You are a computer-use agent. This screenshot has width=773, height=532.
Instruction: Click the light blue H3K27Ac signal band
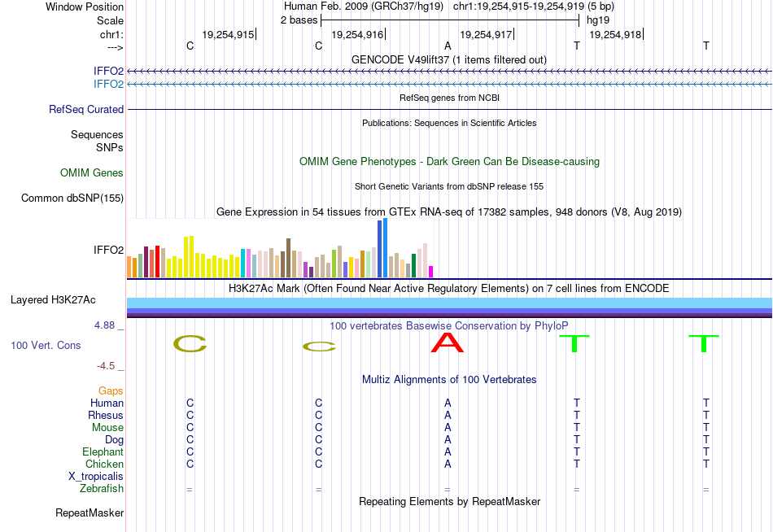point(450,303)
